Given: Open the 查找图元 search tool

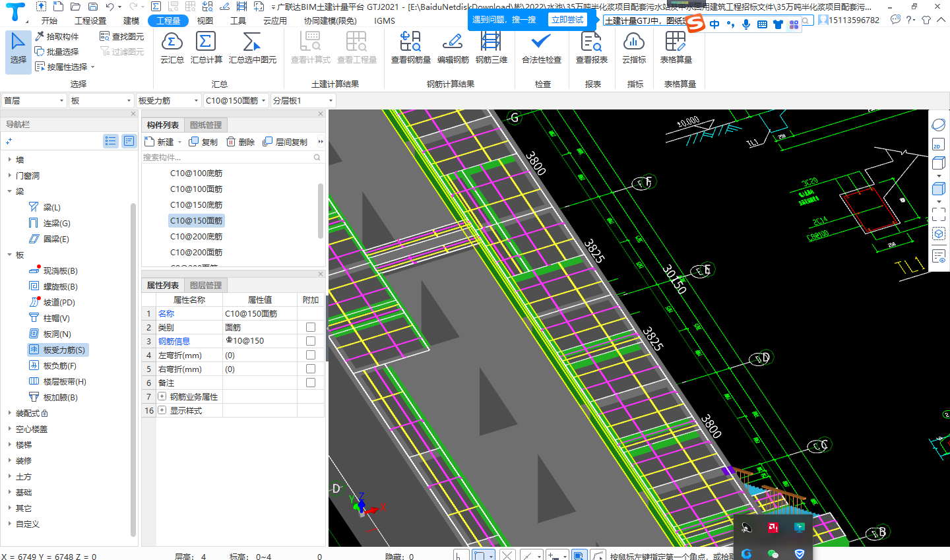Looking at the screenshot, I should pos(122,36).
